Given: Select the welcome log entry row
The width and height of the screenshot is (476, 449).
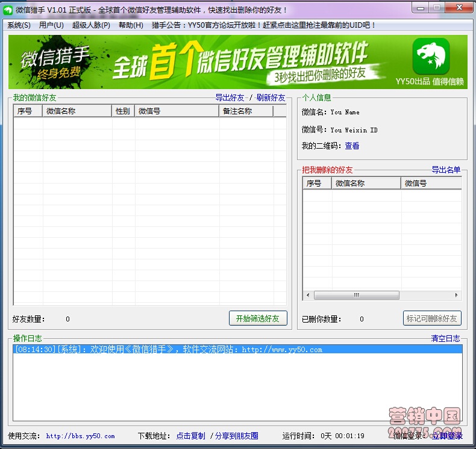Looking at the screenshot, I should tap(237, 350).
